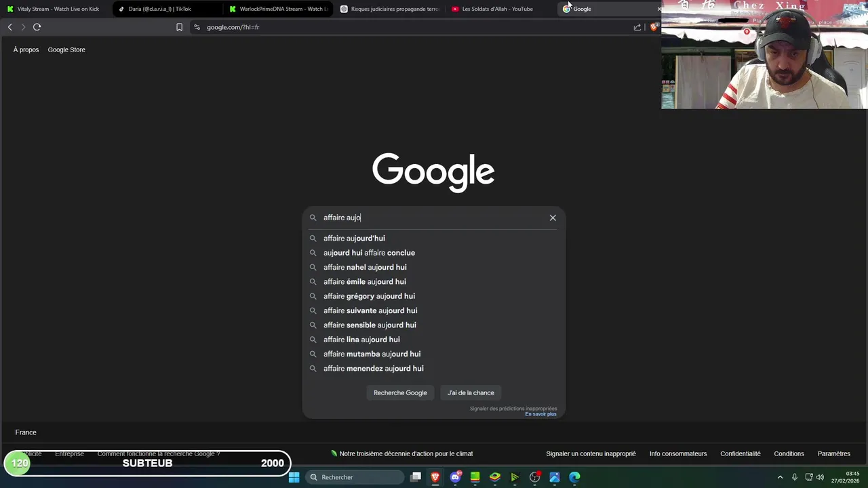
Task: Click the Windows Rechercher search box
Action: (354, 477)
